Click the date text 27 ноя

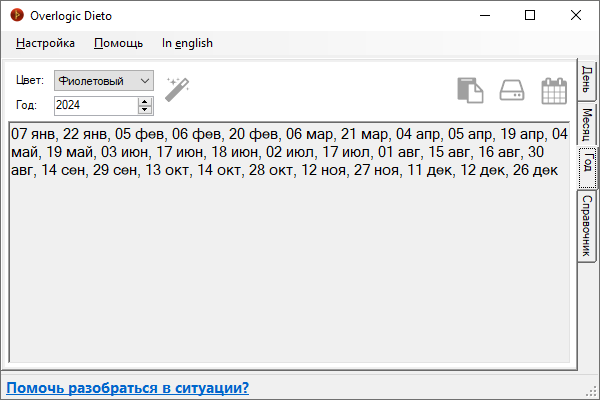[376, 170]
